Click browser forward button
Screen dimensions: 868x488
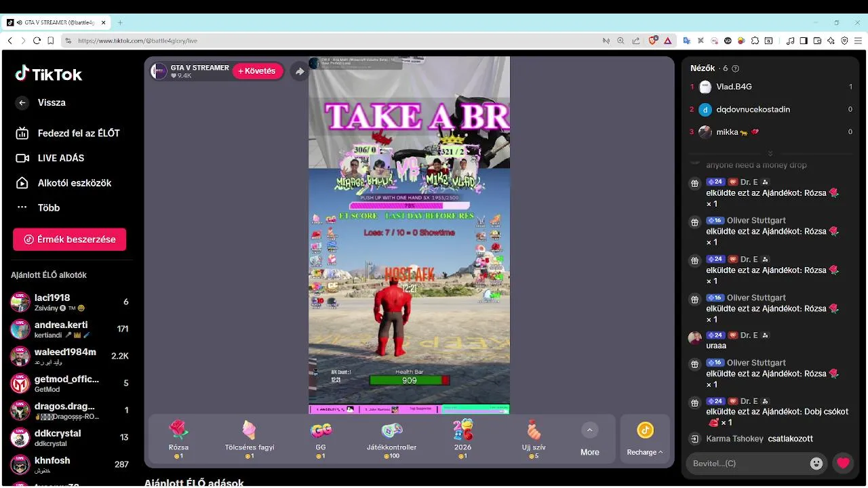[x=23, y=41]
